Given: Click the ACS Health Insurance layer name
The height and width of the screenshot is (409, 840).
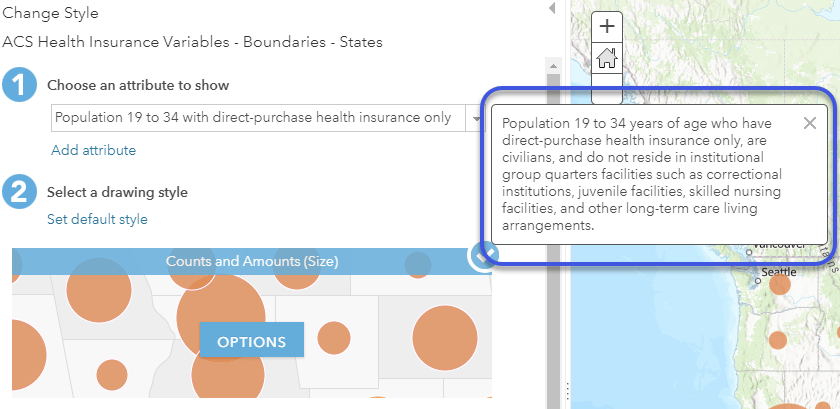Looking at the screenshot, I should [192, 43].
